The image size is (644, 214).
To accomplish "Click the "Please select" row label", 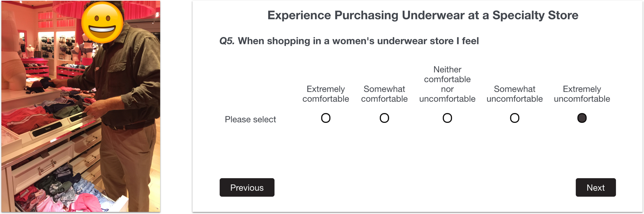I will (x=250, y=120).
